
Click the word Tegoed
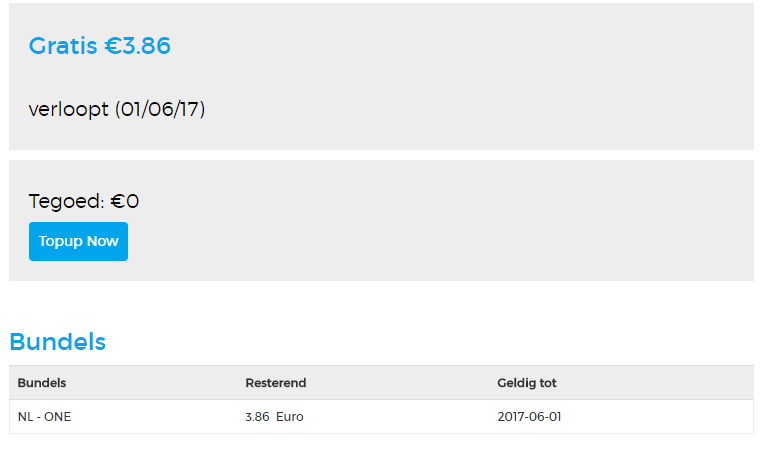pyautogui.click(x=66, y=201)
